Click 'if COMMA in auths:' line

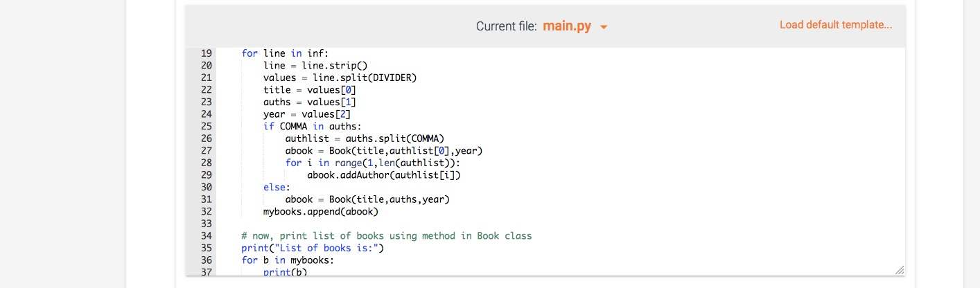point(313,126)
